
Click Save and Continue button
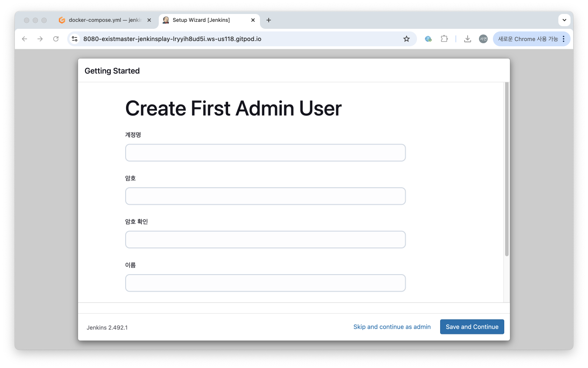click(472, 327)
